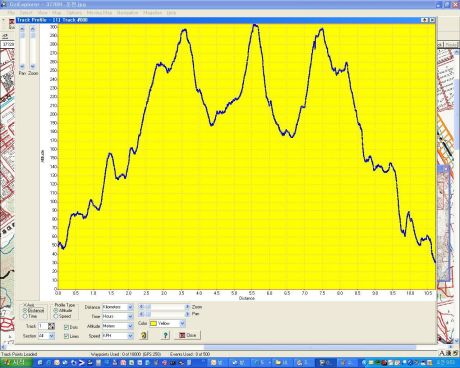Image resolution: width=460 pixels, height=368 pixels.
Task: Click the vertical Zoom scrollbar down arrow
Action: tap(33, 66)
